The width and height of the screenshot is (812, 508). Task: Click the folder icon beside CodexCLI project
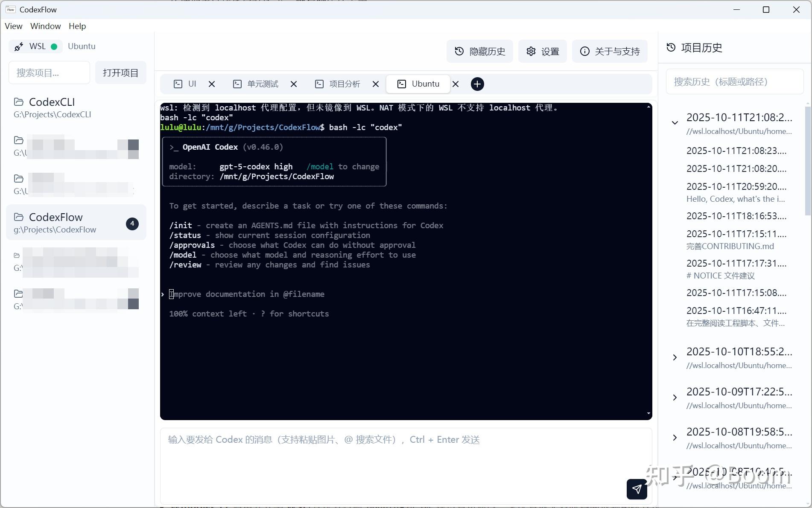(x=18, y=102)
